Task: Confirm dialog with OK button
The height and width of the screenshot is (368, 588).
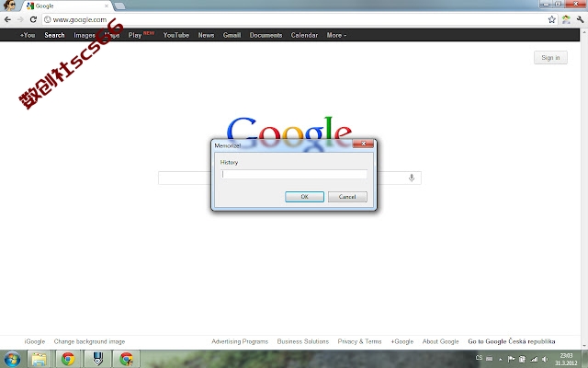Action: tap(304, 197)
